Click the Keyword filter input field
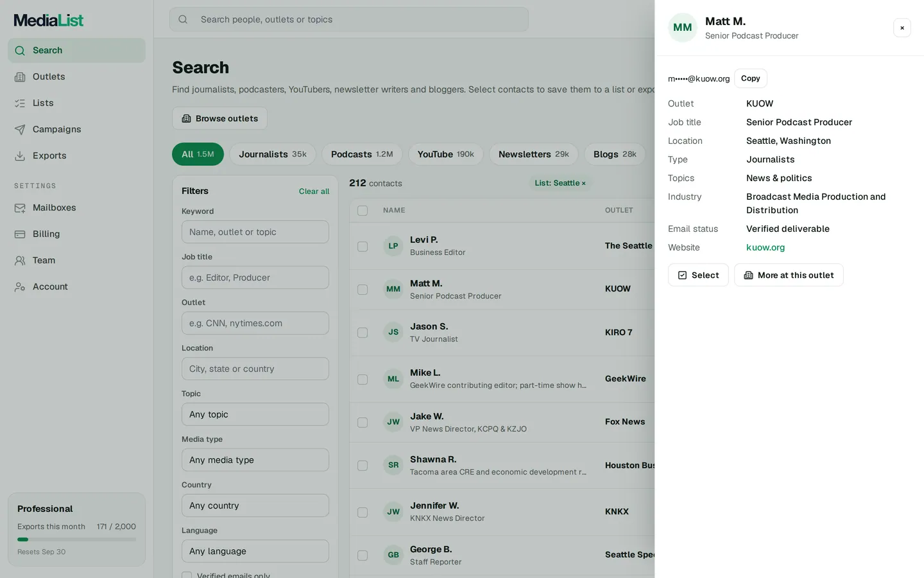 tap(255, 232)
